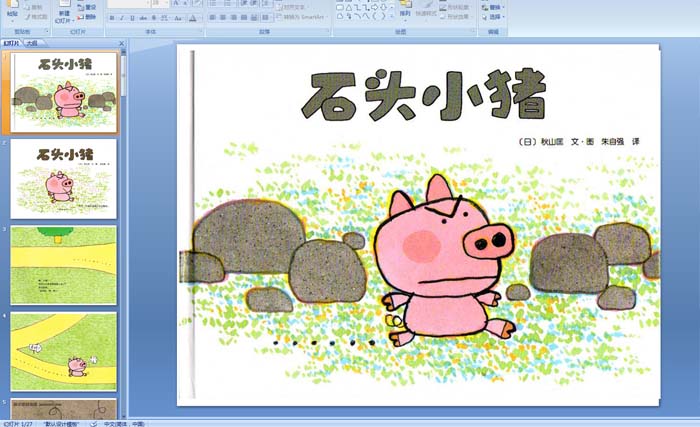This screenshot has height=427, width=700.
Task: Click the Shrink Font (small A) icon
Action: pos(186,4)
